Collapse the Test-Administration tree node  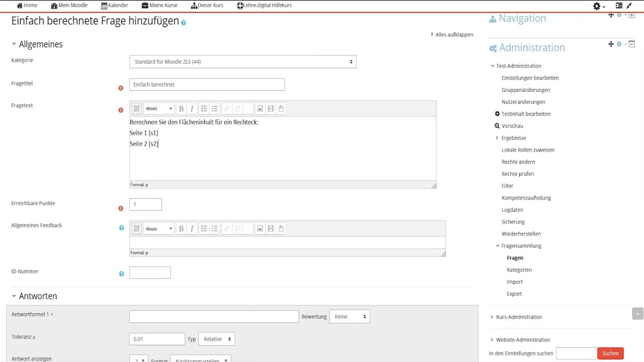point(493,66)
